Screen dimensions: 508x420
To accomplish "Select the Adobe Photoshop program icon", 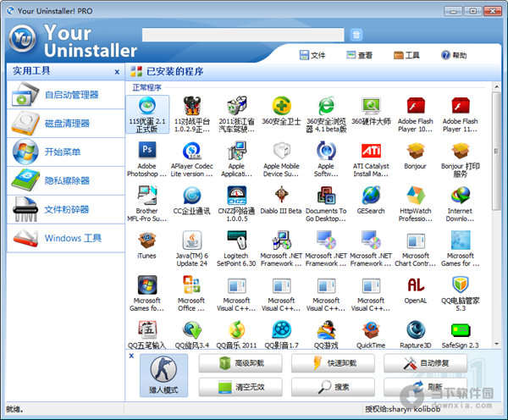I will [x=146, y=159].
